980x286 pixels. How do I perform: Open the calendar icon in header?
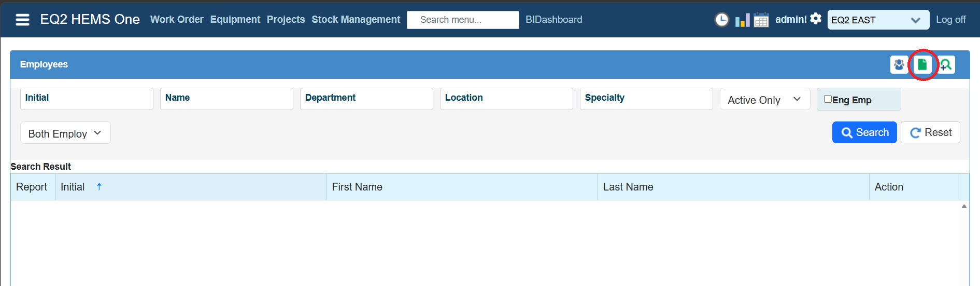(761, 20)
